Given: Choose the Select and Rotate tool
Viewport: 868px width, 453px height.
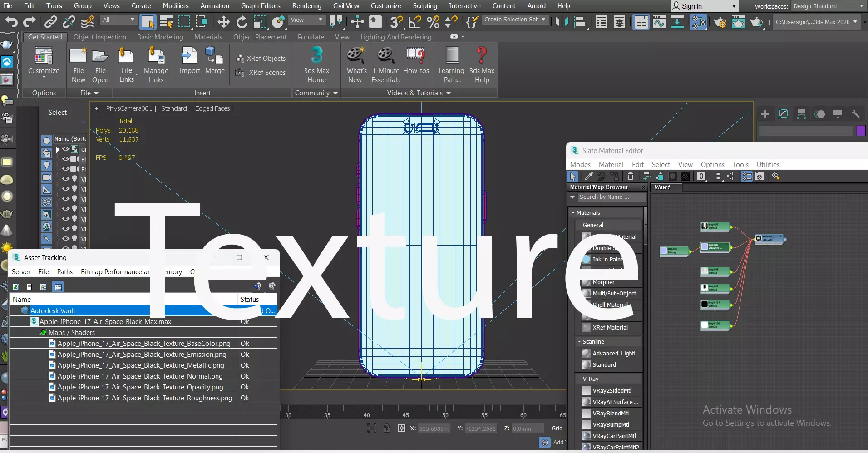Looking at the screenshot, I should pos(242,22).
